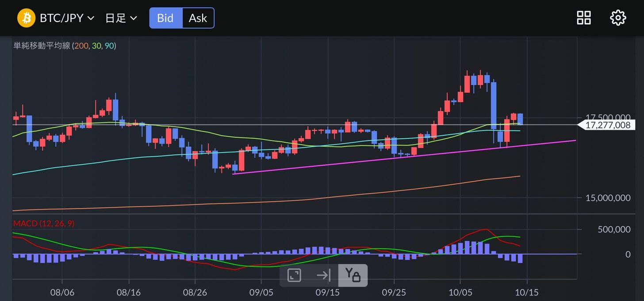
Task: Click the current price tag 17,277,008
Action: (607, 125)
